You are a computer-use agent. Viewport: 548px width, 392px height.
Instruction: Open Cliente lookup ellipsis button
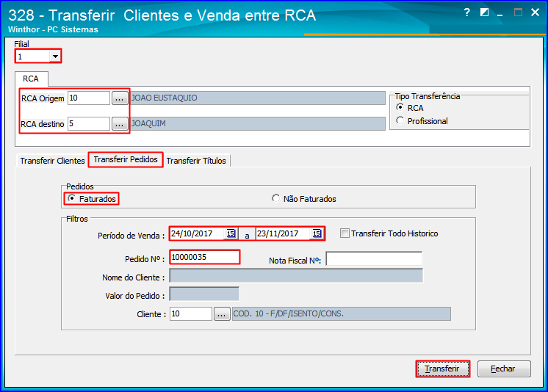click(222, 313)
